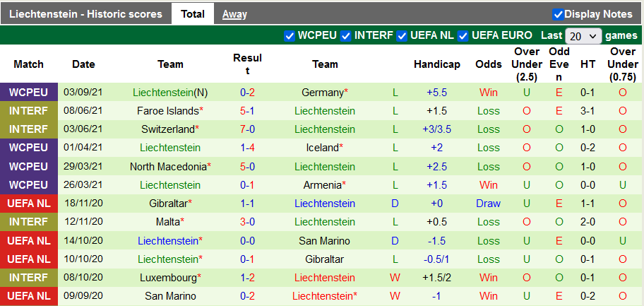Uncheck the WCPEU filter checkbox
Screen dimensions: 644x306
point(289,36)
